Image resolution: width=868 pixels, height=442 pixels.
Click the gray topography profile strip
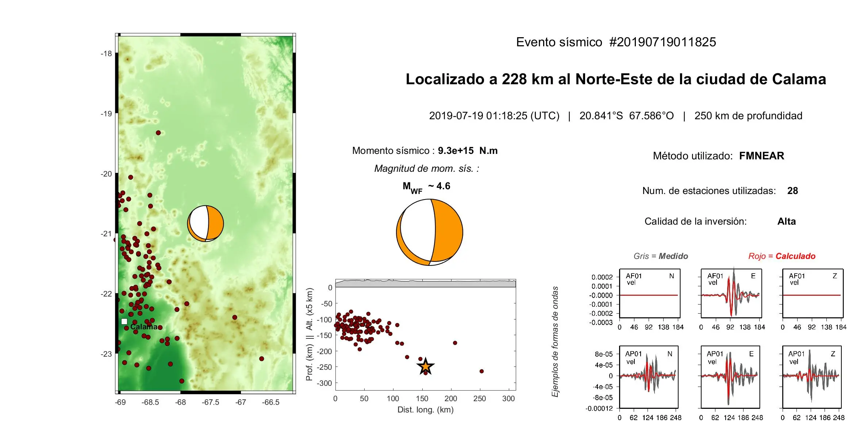click(x=425, y=283)
